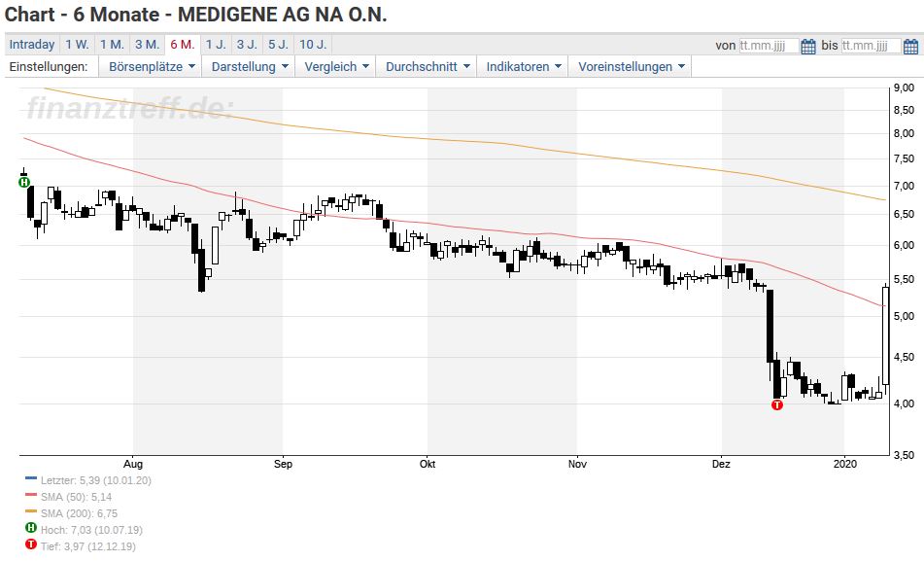Screen dimensions: 924x561
Task: Click the 'Sep' x-axis label
Action: (283, 464)
